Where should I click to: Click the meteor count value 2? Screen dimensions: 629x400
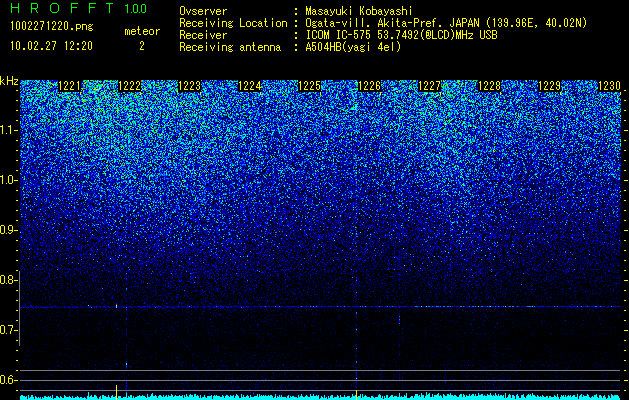tap(142, 46)
